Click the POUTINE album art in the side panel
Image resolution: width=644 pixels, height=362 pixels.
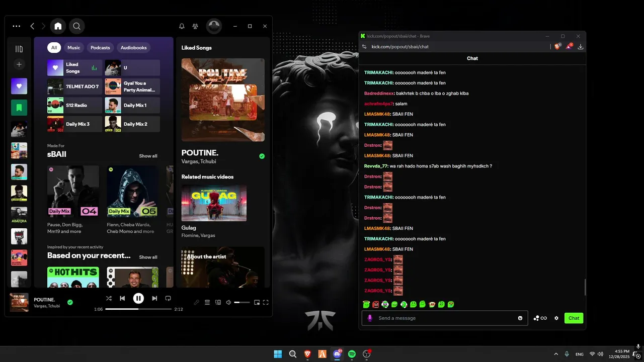[x=223, y=100]
